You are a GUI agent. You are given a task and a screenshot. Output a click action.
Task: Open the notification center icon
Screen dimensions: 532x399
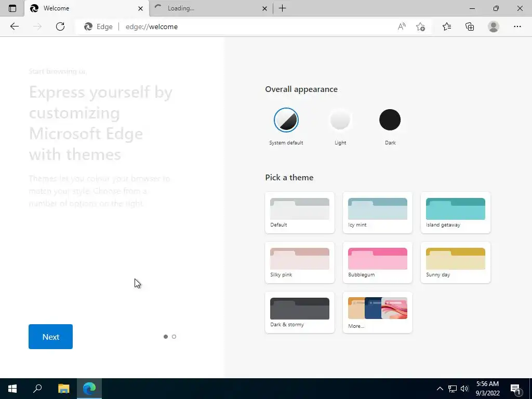(515, 389)
